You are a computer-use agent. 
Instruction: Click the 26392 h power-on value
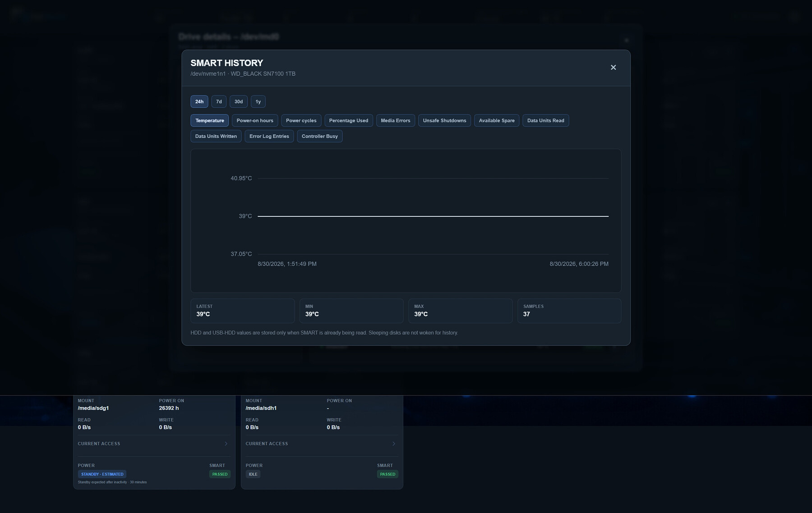coord(169,408)
